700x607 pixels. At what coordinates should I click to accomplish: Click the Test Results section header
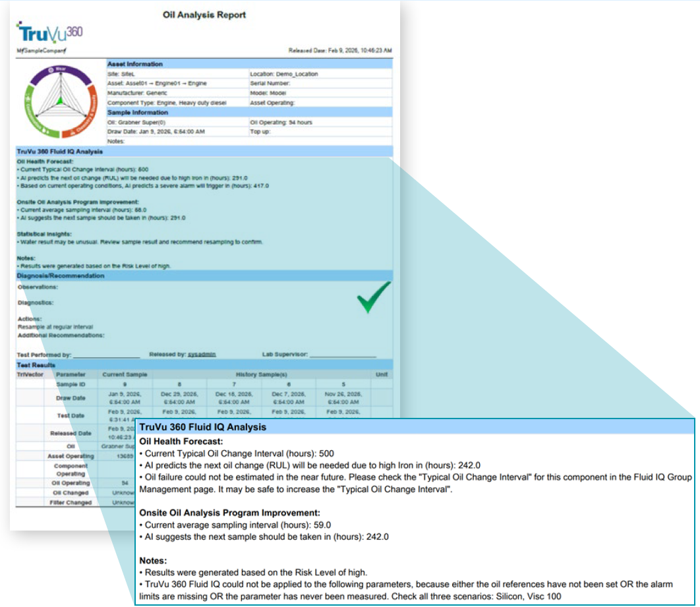[36, 364]
